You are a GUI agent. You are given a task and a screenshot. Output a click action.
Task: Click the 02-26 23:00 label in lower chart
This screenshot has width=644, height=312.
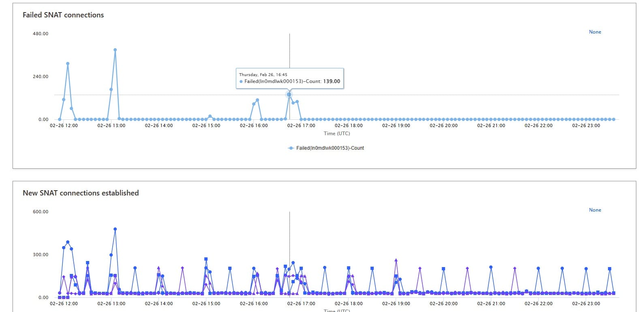[x=586, y=304]
